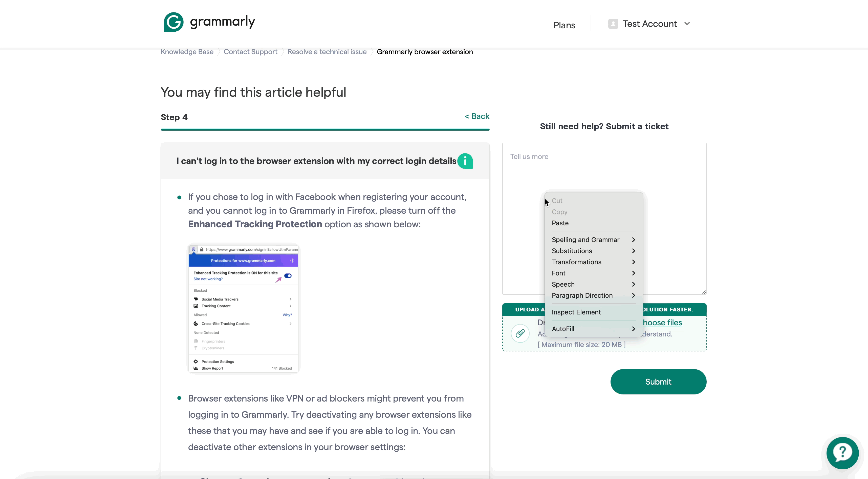The width and height of the screenshot is (868, 479).
Task: Expand Font submenu
Action: [593, 273]
